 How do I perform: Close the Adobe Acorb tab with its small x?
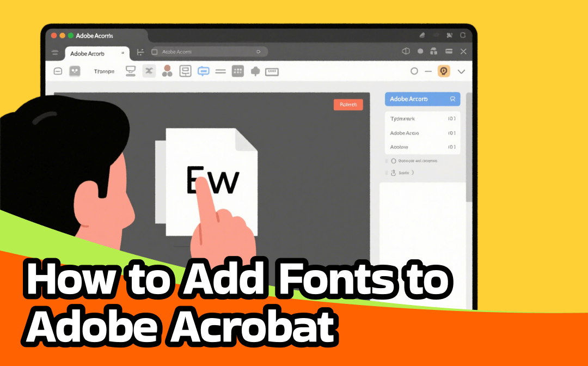(x=122, y=53)
